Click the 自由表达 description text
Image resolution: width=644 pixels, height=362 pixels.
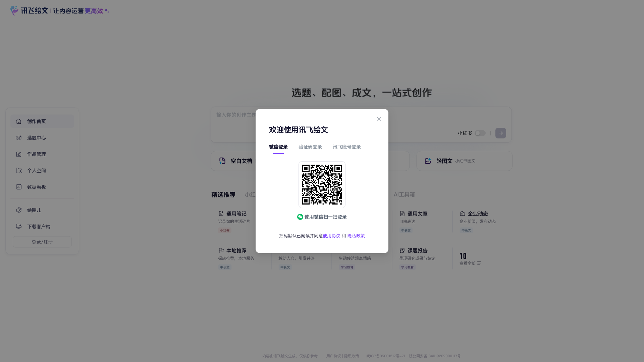pos(407,222)
